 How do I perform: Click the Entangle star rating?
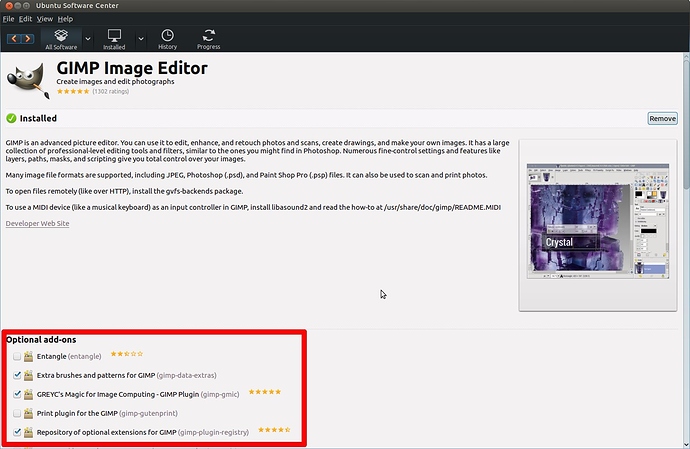coord(127,353)
